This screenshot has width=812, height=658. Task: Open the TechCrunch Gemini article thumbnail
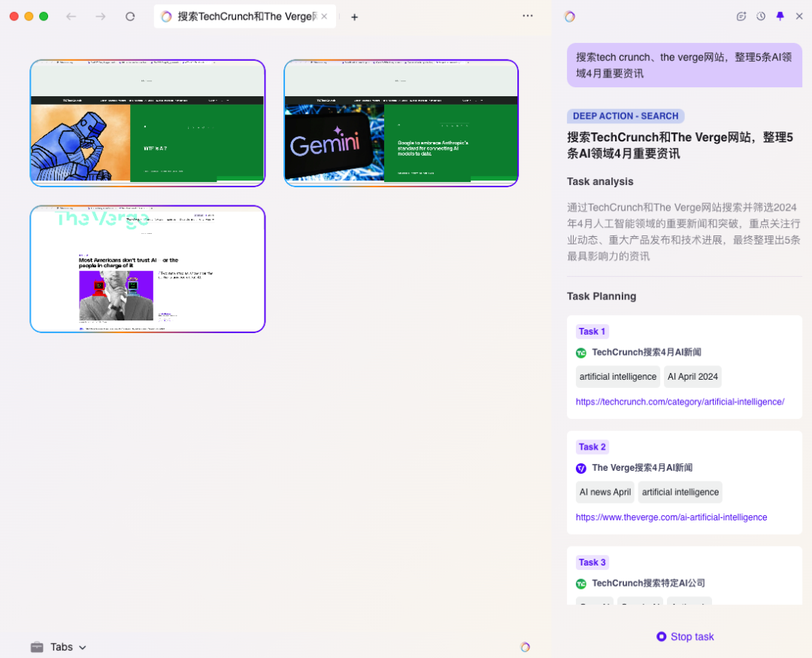click(x=401, y=123)
